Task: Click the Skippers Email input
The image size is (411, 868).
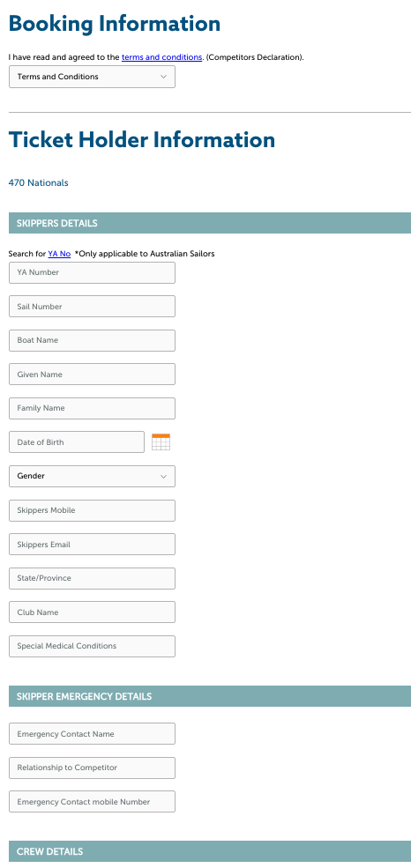Action: point(92,545)
